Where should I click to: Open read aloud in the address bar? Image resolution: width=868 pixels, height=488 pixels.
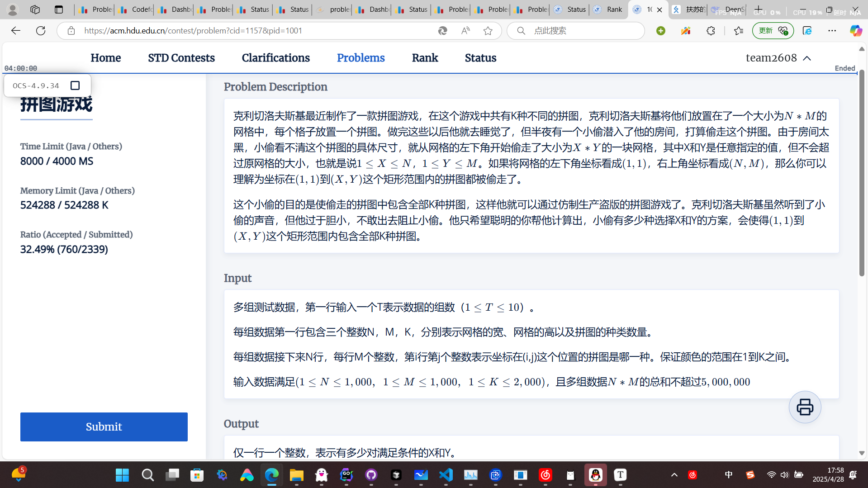(465, 31)
